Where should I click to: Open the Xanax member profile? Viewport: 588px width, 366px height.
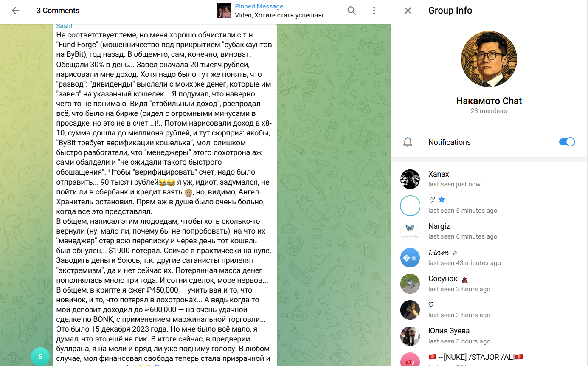(489, 179)
